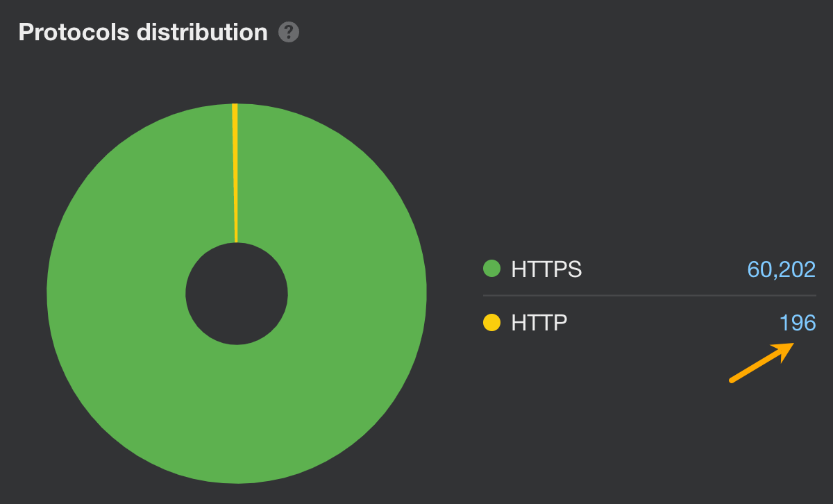This screenshot has width=833, height=504.
Task: Click the top edge of the yellow slice
Action: tap(235, 108)
